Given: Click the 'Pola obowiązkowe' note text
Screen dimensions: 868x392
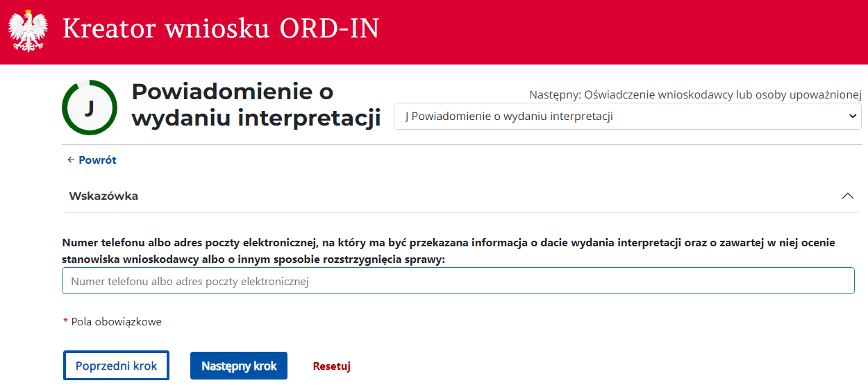Looking at the screenshot, I should [117, 322].
